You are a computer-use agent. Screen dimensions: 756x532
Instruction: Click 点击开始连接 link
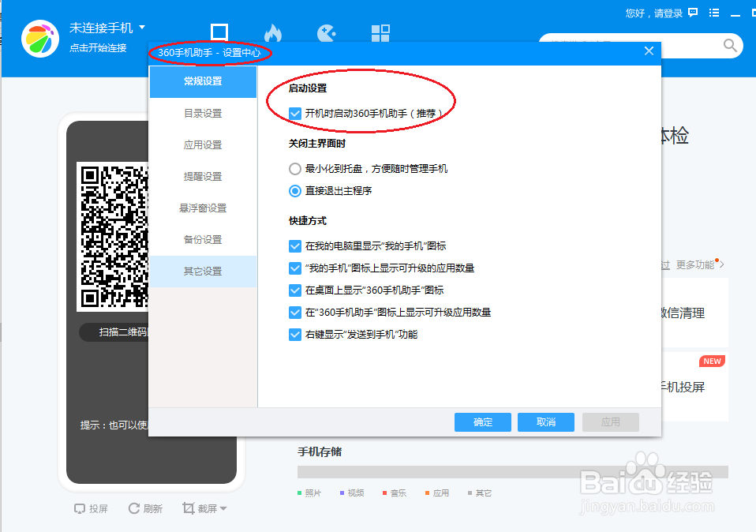(98, 47)
